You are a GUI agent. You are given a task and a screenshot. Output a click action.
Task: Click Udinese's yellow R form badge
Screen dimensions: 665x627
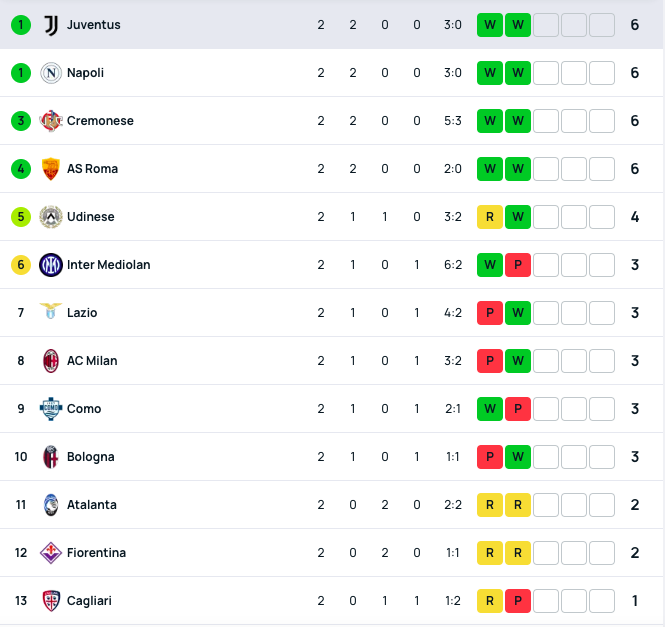490,217
